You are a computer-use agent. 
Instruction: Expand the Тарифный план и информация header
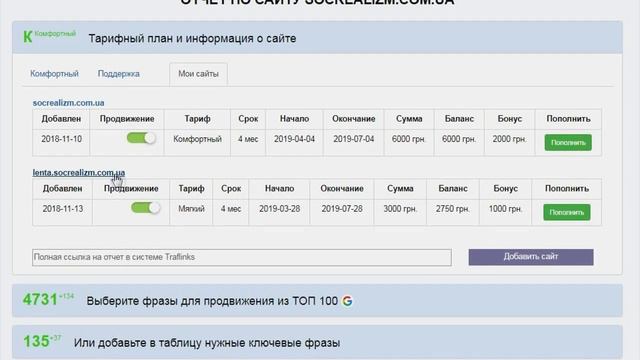317,38
